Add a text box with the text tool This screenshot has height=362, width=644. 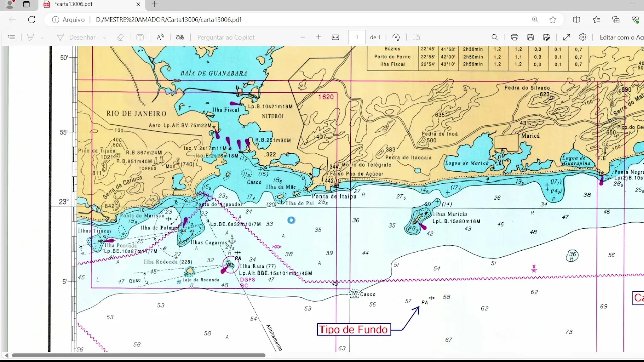tap(140, 37)
